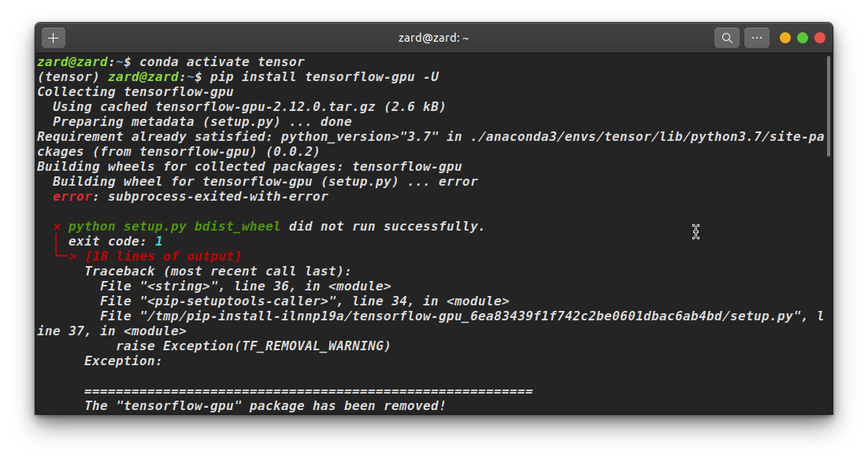Click the terminal scrollbar handle
This screenshot has height=462, width=868.
click(x=829, y=106)
